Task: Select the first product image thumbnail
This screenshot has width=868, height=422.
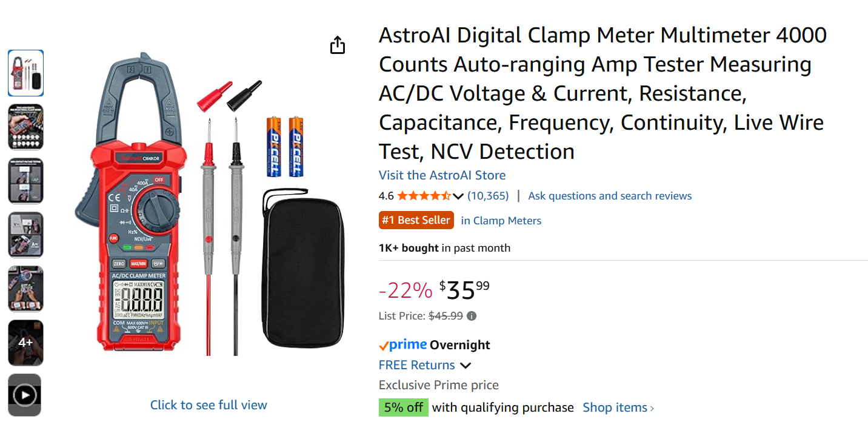Action: coord(25,73)
